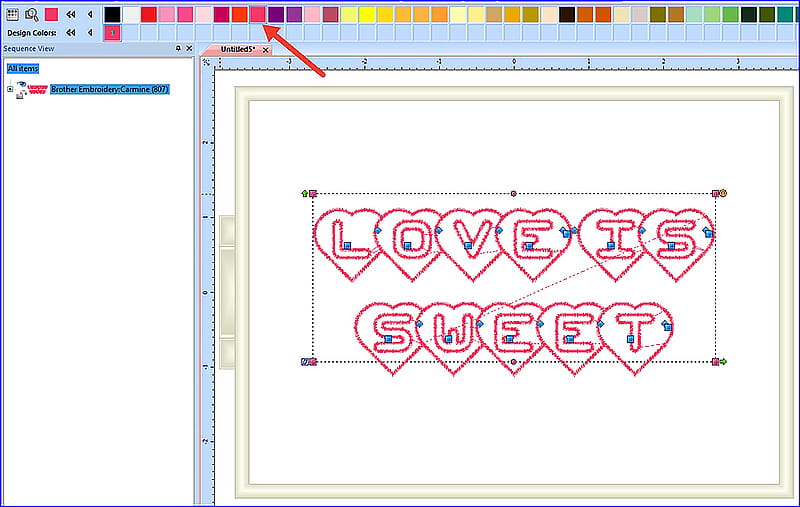This screenshot has height=507, width=800.
Task: Choose the dark purple palette swatch
Action: (x=276, y=14)
